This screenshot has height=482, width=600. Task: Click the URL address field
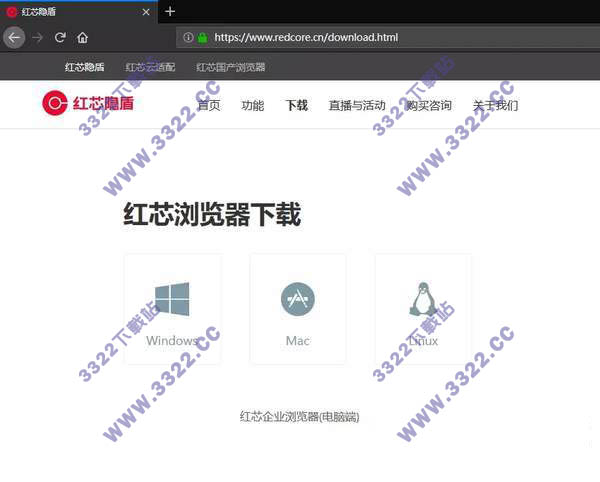388,37
